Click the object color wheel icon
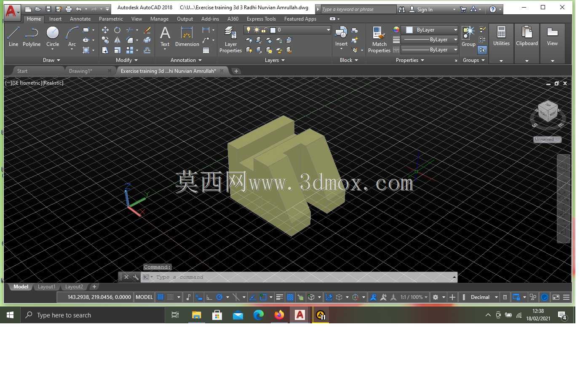The image size is (588, 365). (x=396, y=30)
